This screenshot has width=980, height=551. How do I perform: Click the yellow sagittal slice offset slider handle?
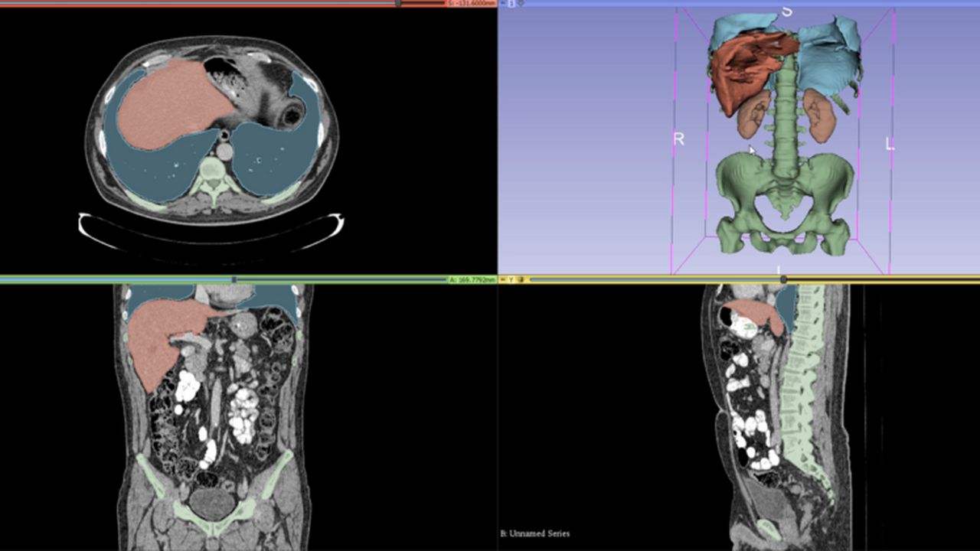(782, 280)
